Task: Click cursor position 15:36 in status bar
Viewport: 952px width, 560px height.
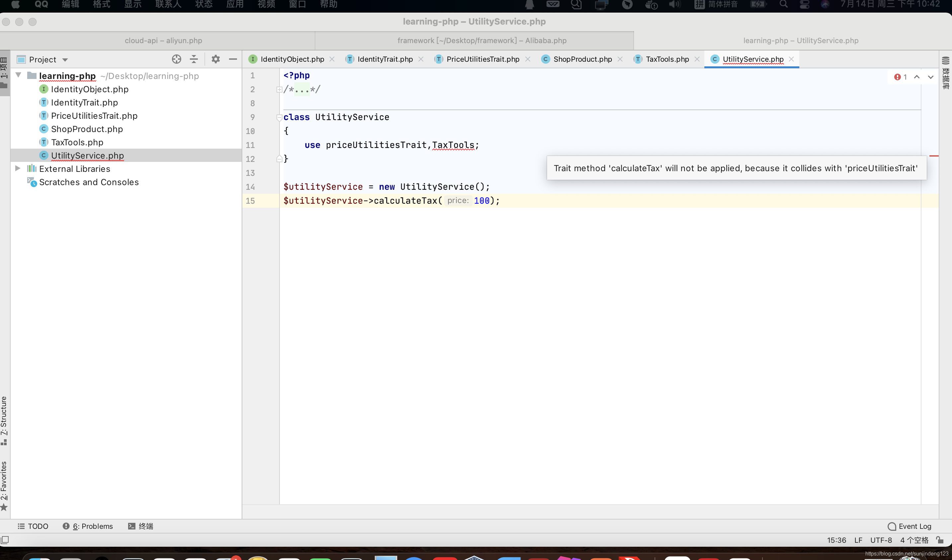Action: 836,540
